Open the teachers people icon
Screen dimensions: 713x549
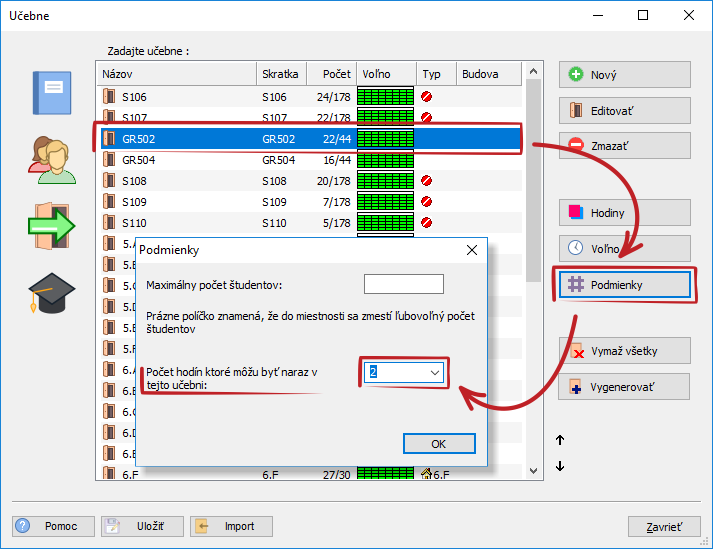coord(51,158)
